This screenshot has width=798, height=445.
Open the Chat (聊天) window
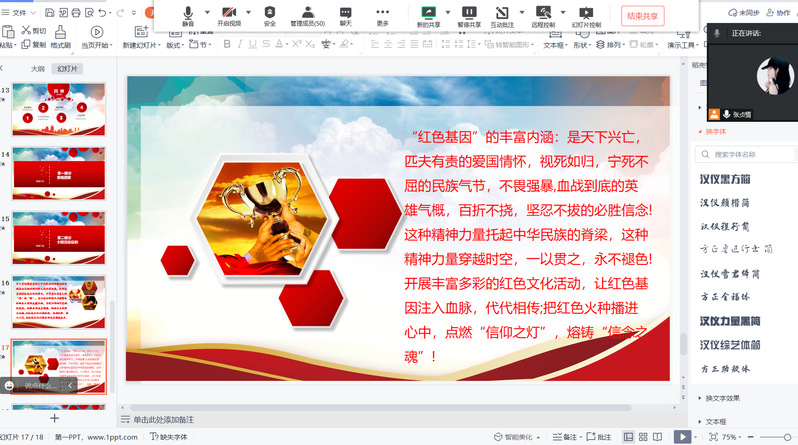(346, 16)
